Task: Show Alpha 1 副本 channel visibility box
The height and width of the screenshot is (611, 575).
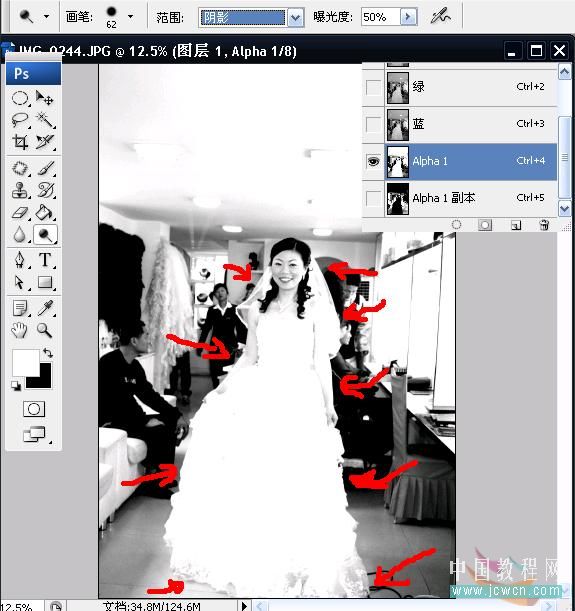Action: (x=373, y=198)
